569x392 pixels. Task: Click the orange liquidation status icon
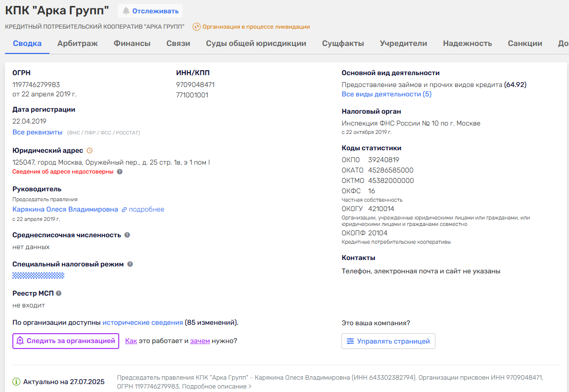(x=196, y=27)
